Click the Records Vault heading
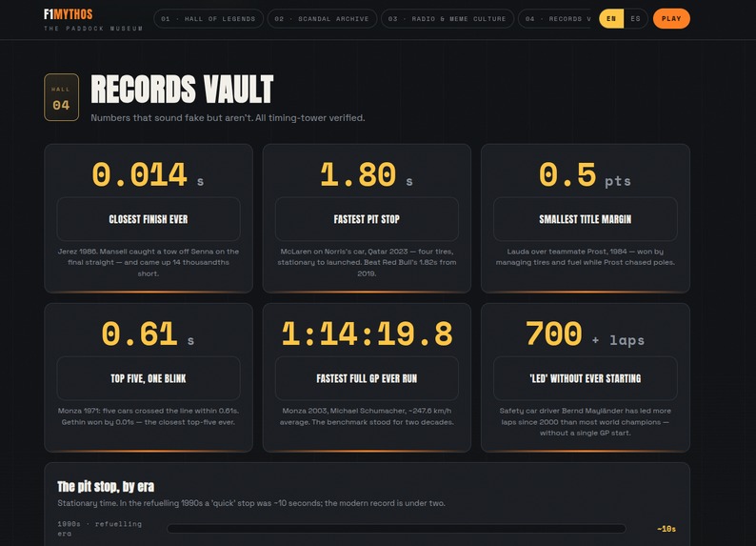The height and width of the screenshot is (546, 756). (x=182, y=90)
